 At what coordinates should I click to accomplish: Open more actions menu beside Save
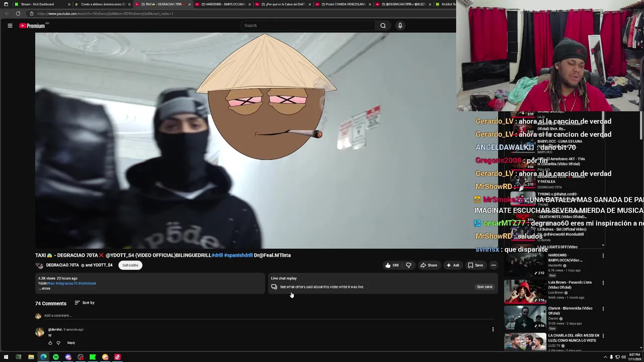tap(494, 265)
